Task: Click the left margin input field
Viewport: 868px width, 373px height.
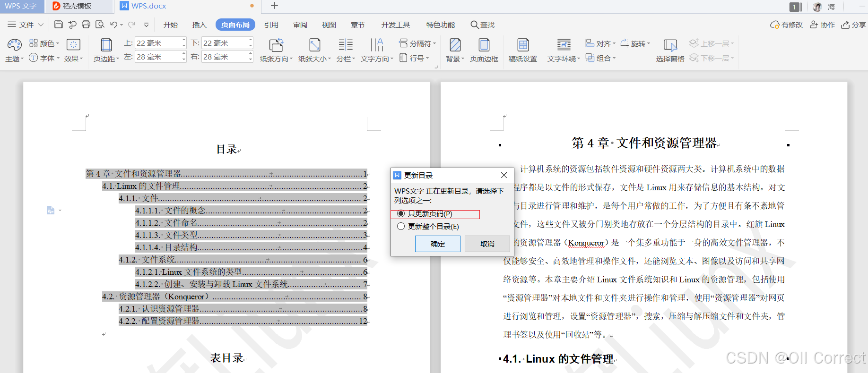Action: tap(157, 57)
